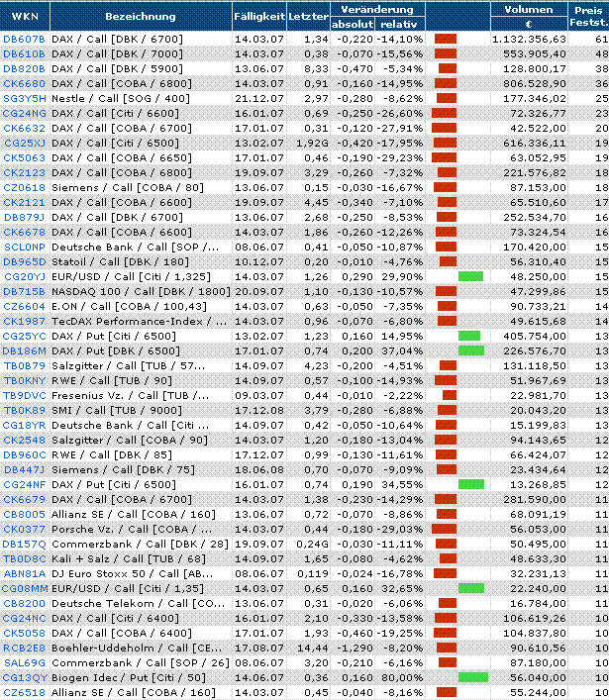The height and width of the screenshot is (700, 609).
Task: Open the TB0B79 Salzgitter warrant link
Action: click(x=25, y=366)
